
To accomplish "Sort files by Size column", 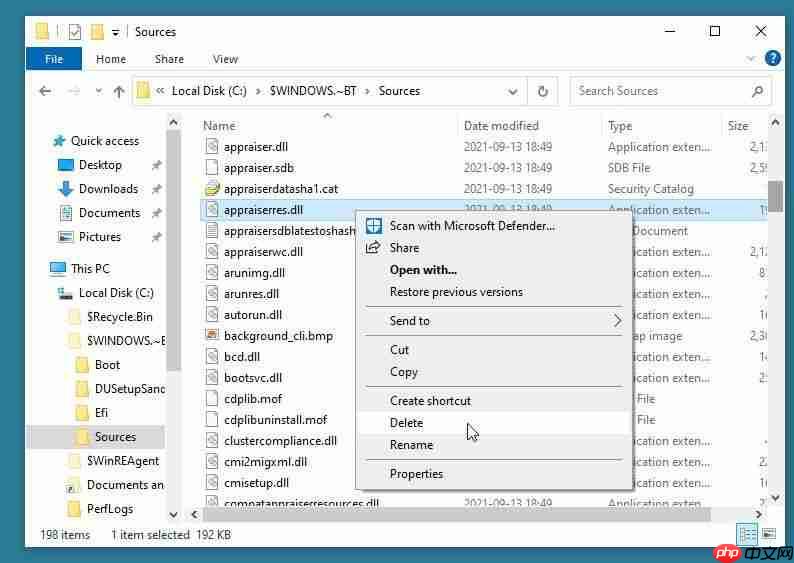I will (x=738, y=126).
